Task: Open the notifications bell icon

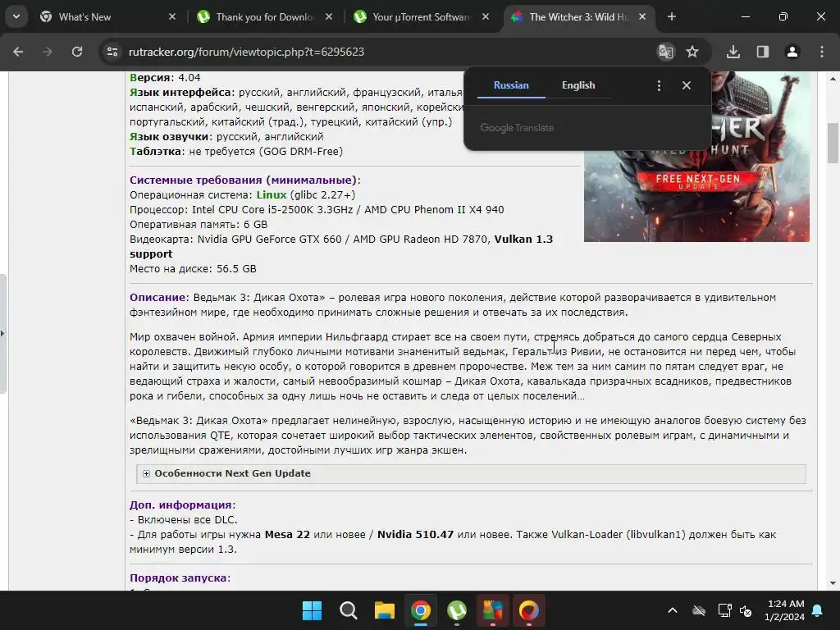Action: 818,610
